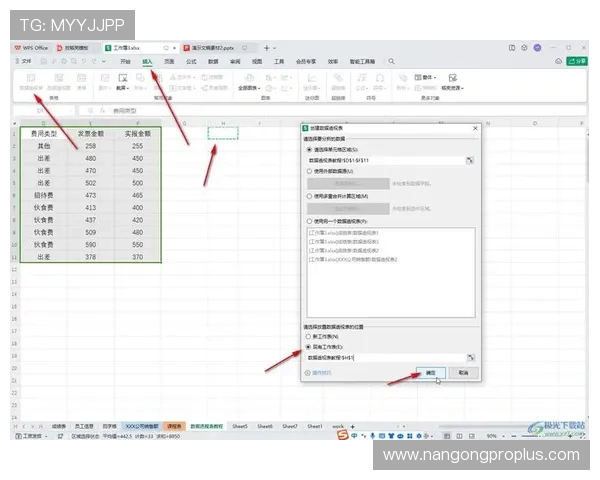Screen dimensions: 600x480
Task: Click the cell containing 招待费
Action: pos(44,195)
